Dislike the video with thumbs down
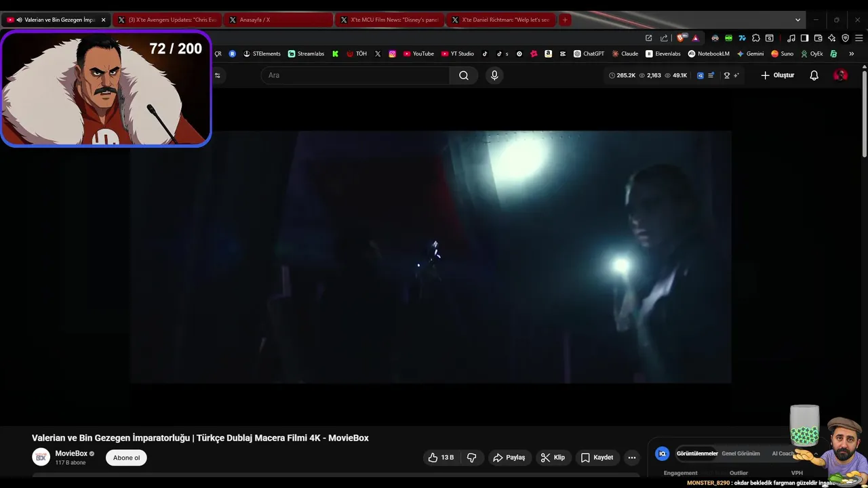The width and height of the screenshot is (868, 488). coord(472,457)
